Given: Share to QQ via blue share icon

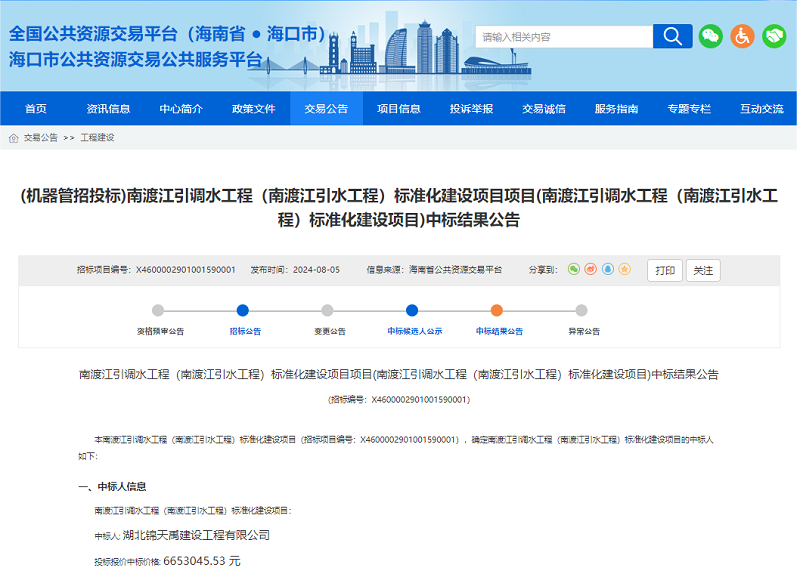Looking at the screenshot, I should 607,270.
